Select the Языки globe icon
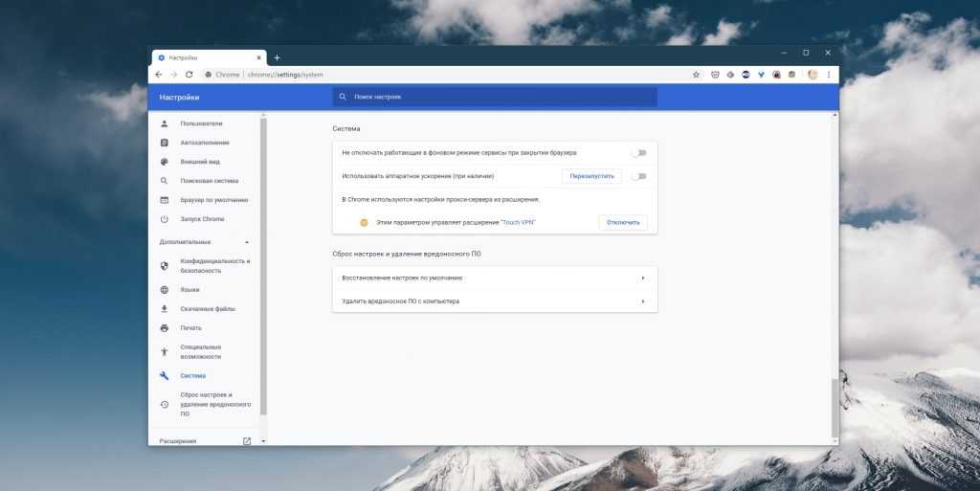This screenshot has height=491, width=980. point(165,290)
